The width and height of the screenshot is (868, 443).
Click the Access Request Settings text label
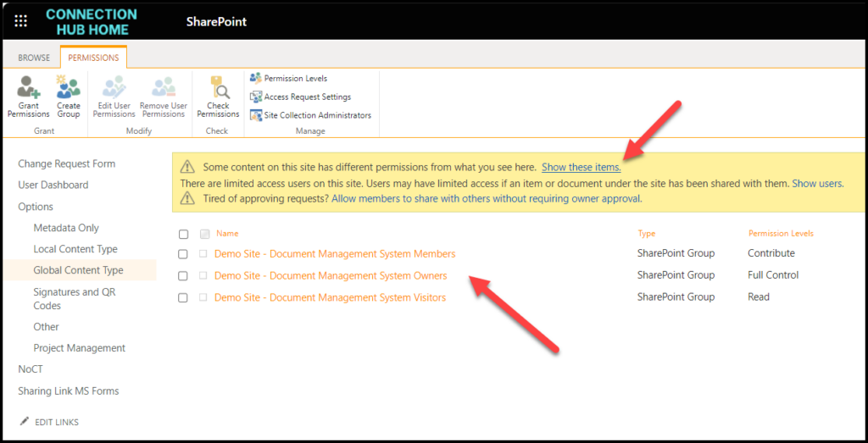click(308, 97)
